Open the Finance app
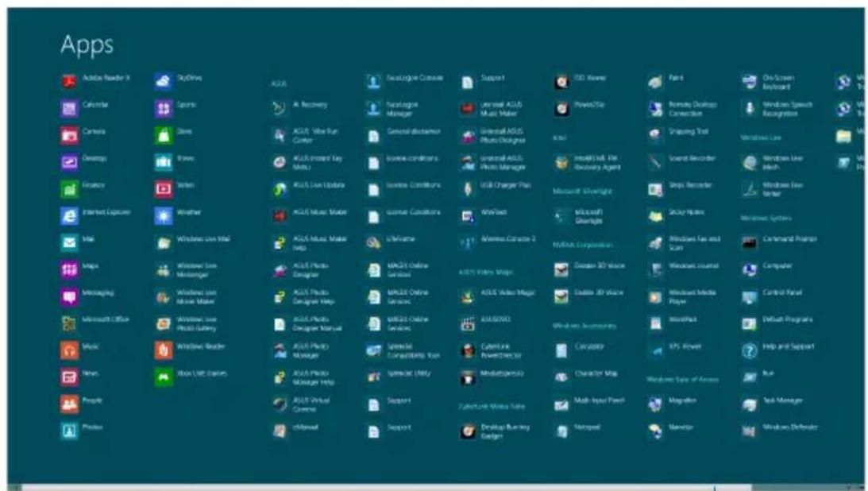The width and height of the screenshot is (868, 491). (x=83, y=189)
